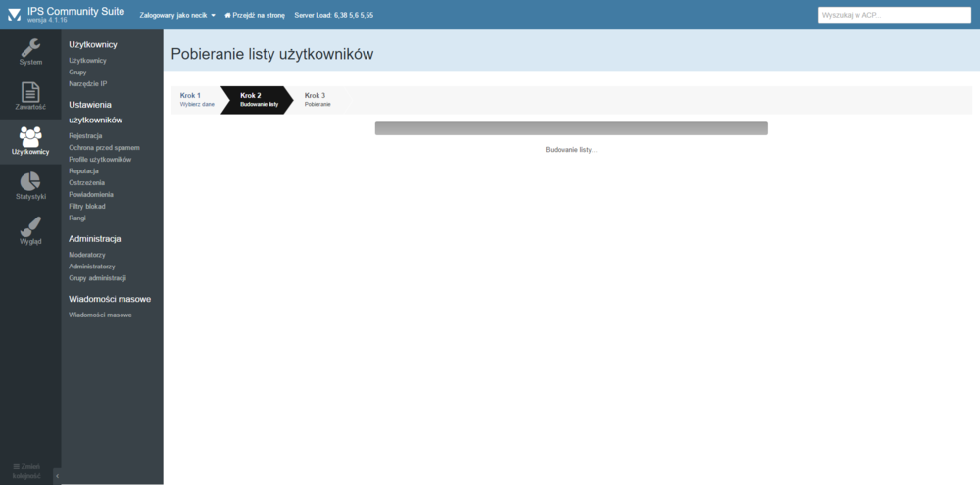Open the Wiadomości masowe link
The width and height of the screenshot is (980, 485).
[100, 315]
